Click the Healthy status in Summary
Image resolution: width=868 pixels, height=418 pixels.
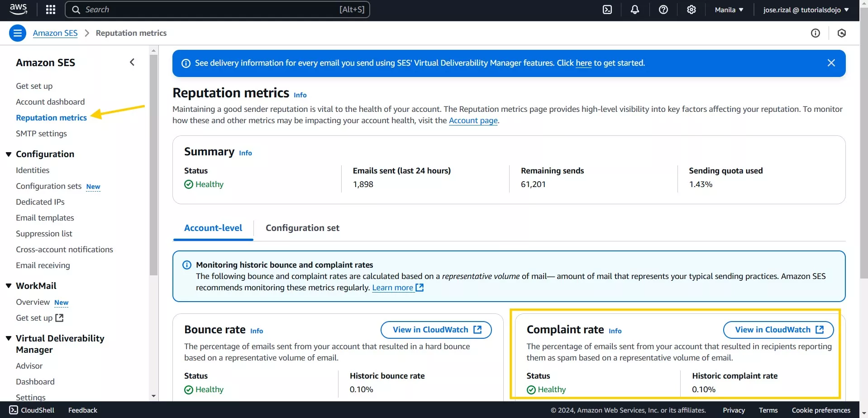204,184
